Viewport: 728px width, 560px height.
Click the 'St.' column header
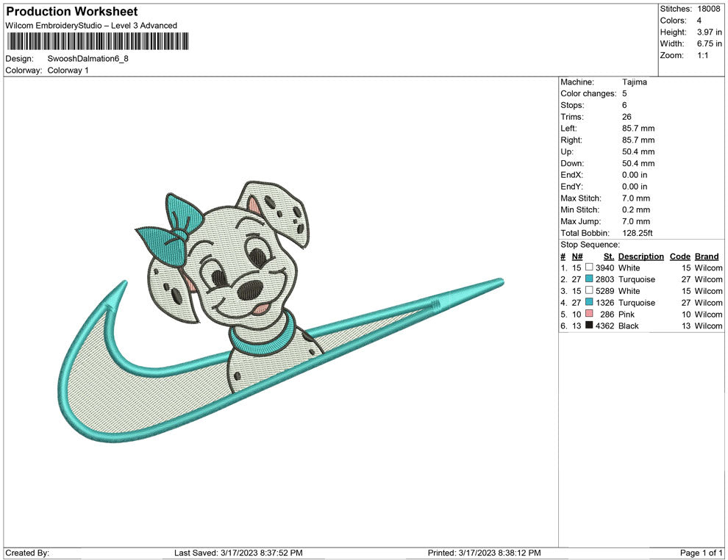click(609, 256)
